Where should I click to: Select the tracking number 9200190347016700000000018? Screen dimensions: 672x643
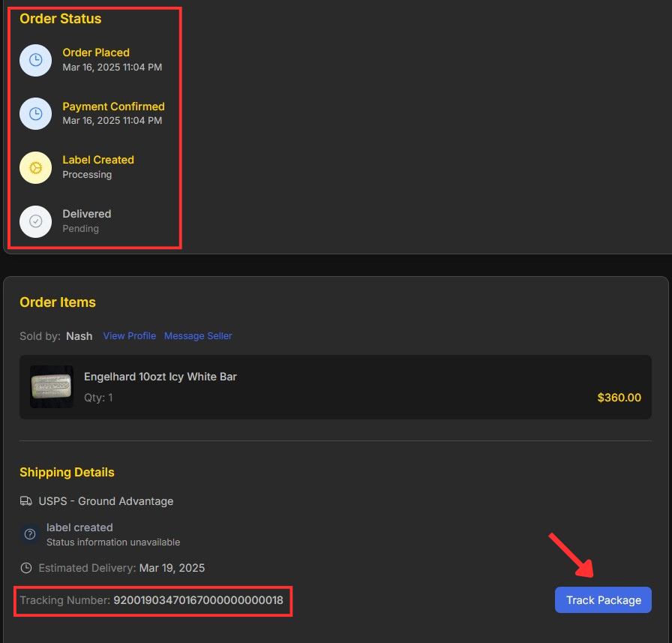click(x=198, y=600)
